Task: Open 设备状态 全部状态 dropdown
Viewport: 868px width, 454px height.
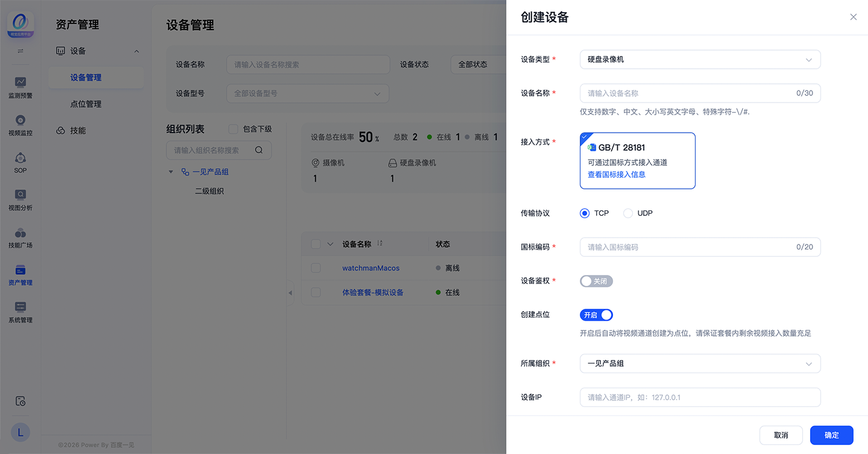Action: click(x=479, y=65)
